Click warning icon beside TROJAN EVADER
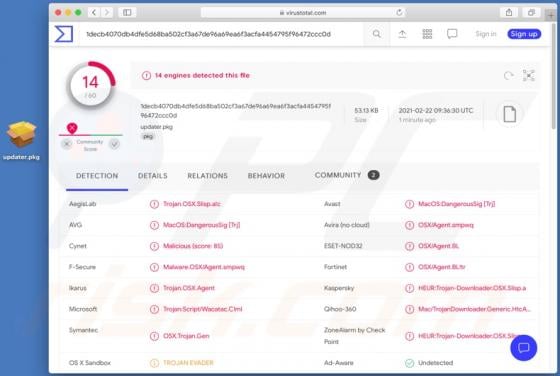This screenshot has height=376, width=560. click(154, 363)
